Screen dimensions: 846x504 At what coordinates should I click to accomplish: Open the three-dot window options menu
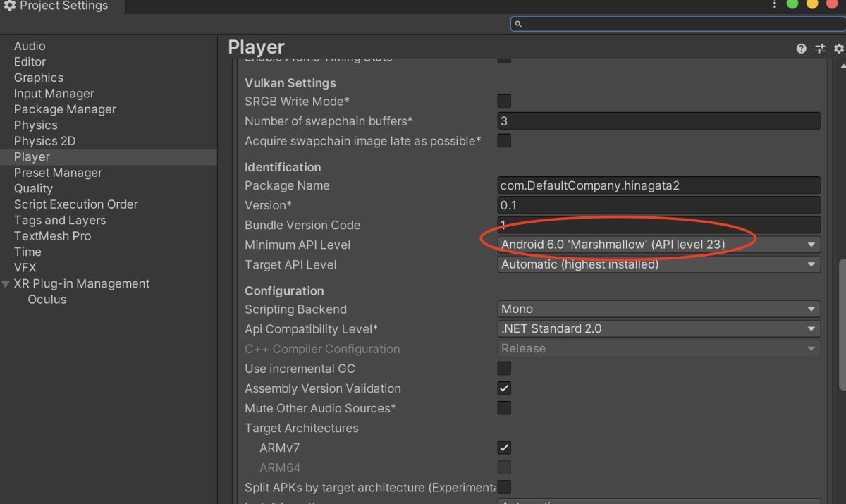774,5
